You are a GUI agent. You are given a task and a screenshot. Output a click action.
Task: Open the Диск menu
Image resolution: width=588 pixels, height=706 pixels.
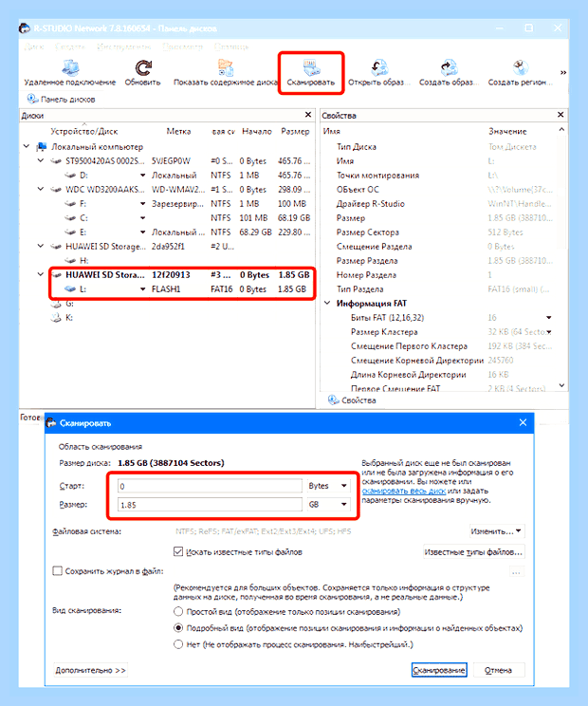click(34, 46)
